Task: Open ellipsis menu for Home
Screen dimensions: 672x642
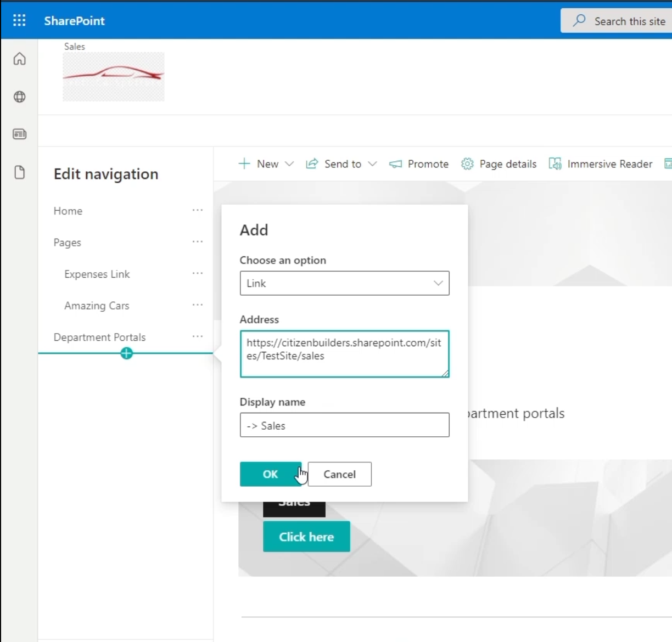Action: coord(198,210)
